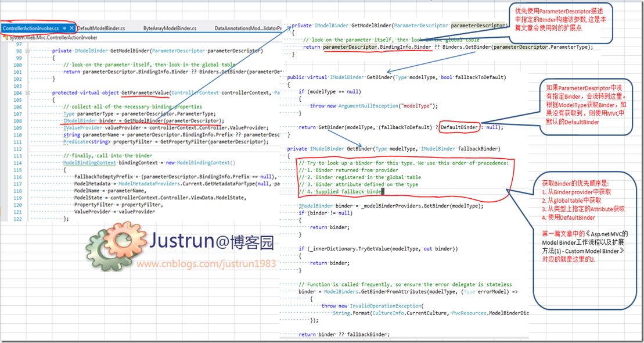Click line number 103 in the gutter
The image size is (644, 343).
[x=17, y=86]
